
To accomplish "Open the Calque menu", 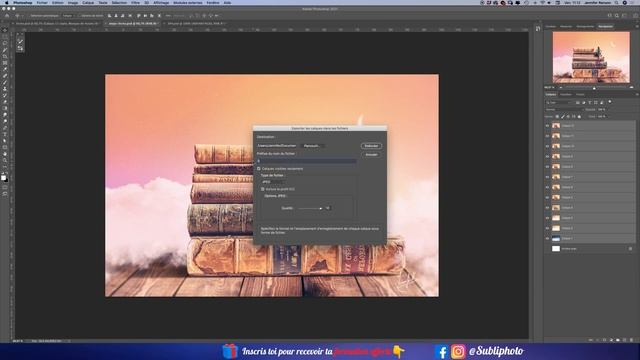I will point(88,2).
